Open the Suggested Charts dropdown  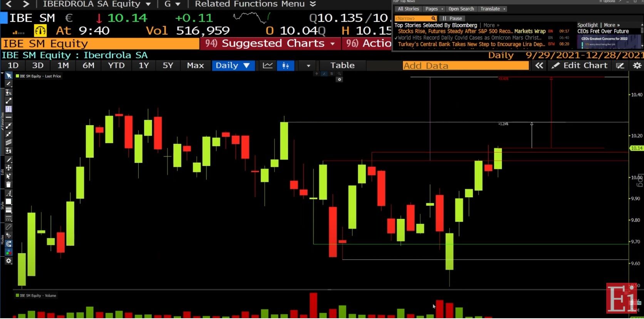(x=270, y=44)
